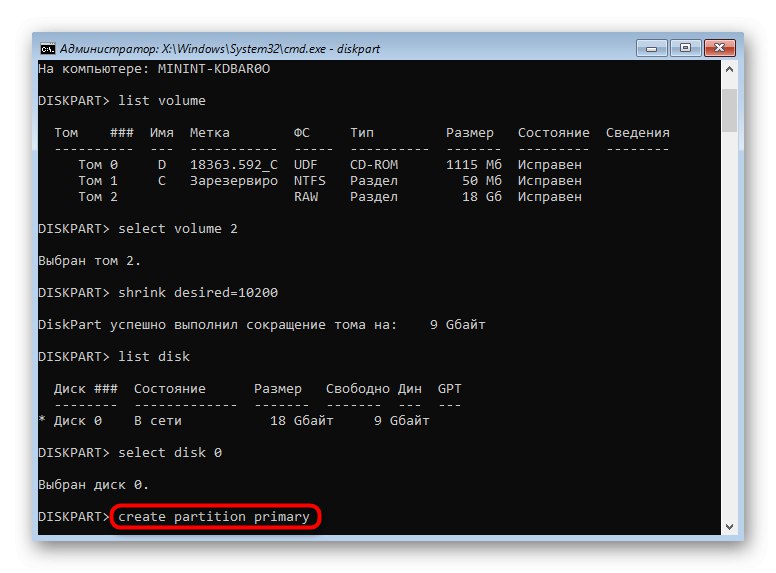The width and height of the screenshot is (776, 573).
Task: Click the 'list volume' command text
Action: (162, 100)
